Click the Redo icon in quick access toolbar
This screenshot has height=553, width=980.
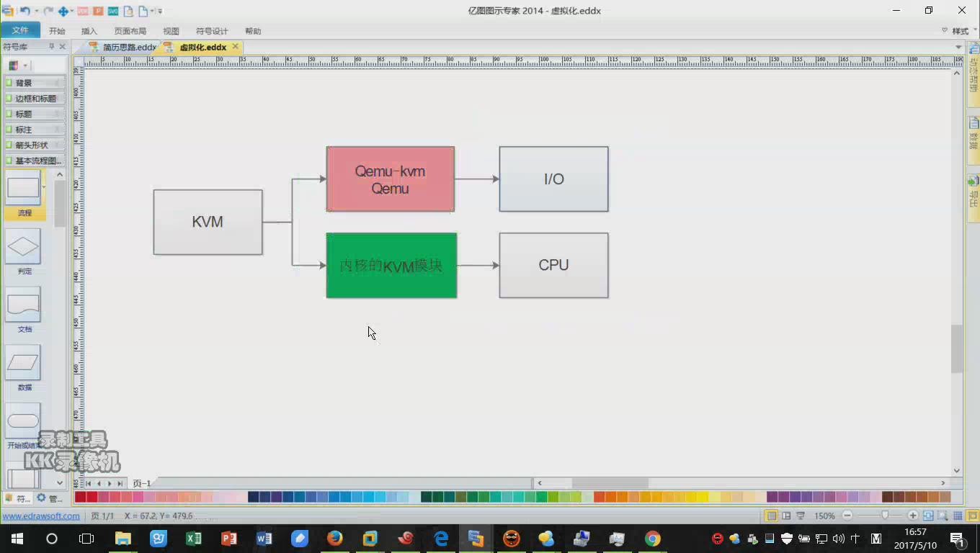click(x=48, y=11)
